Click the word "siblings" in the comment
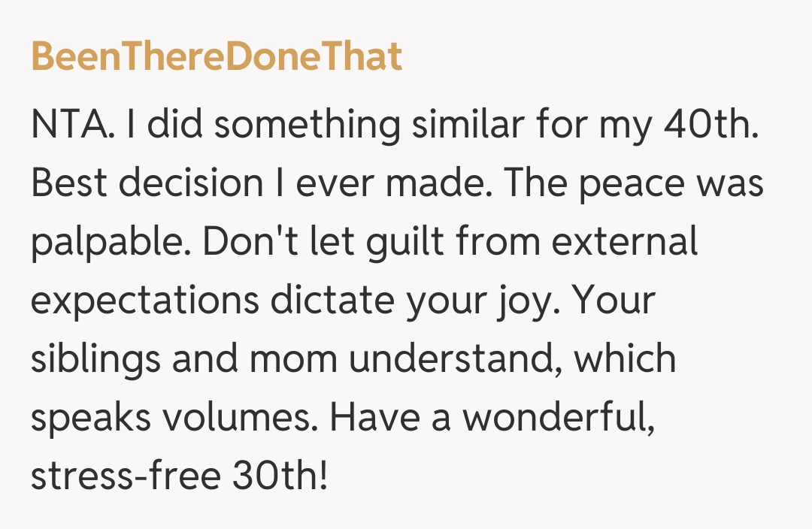The width and height of the screenshot is (812, 529). (95, 360)
